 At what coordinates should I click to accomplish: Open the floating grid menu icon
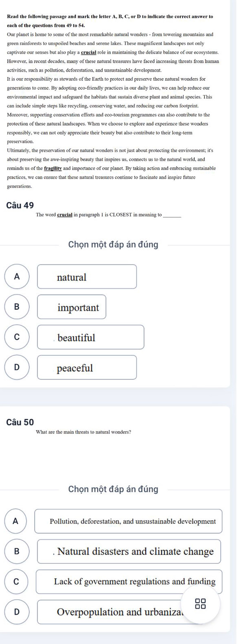tap(200, 603)
